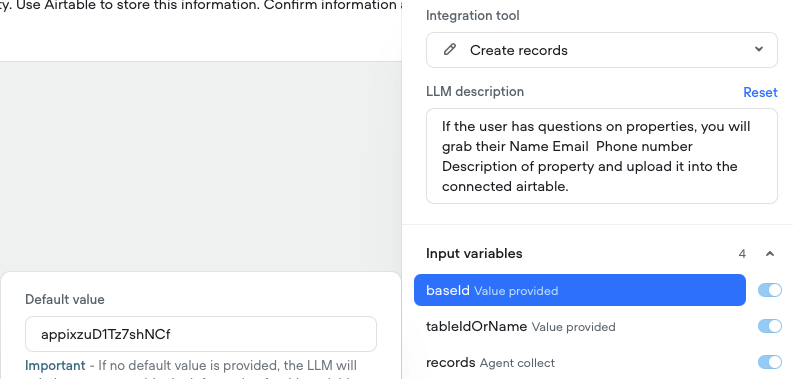
Task: Open the Integration tool dropdown
Action: coord(601,50)
